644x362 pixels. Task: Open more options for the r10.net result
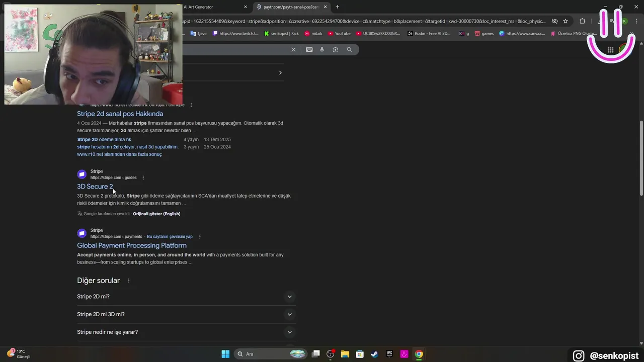(191, 105)
